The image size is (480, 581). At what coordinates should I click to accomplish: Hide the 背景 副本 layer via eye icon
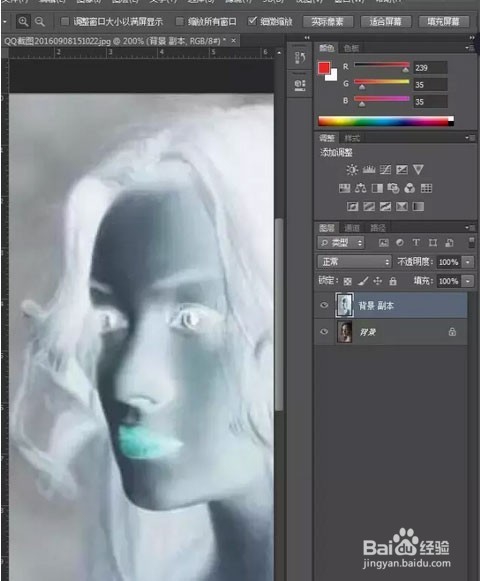pos(324,305)
